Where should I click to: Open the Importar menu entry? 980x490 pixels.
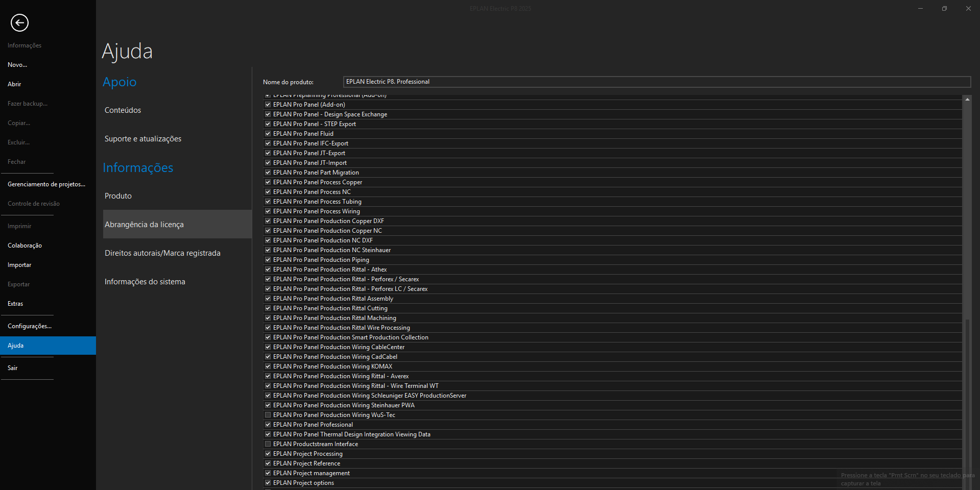[x=19, y=265]
